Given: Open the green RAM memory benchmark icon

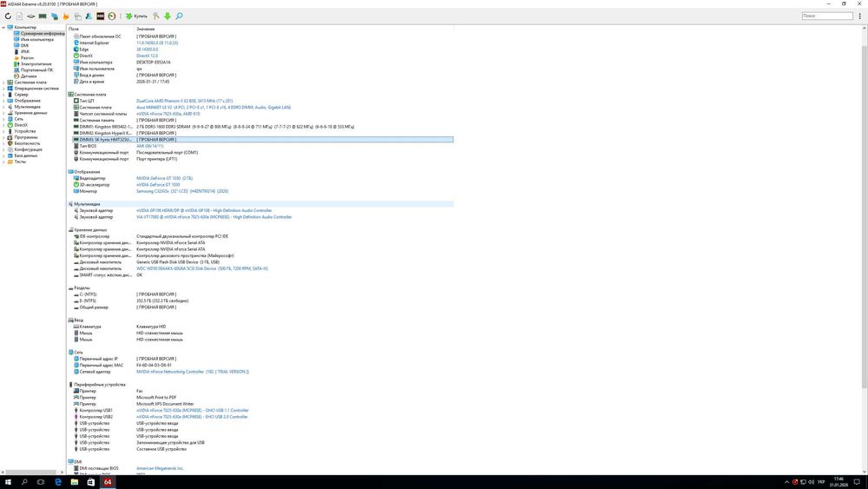Looking at the screenshot, I should coord(43,16).
